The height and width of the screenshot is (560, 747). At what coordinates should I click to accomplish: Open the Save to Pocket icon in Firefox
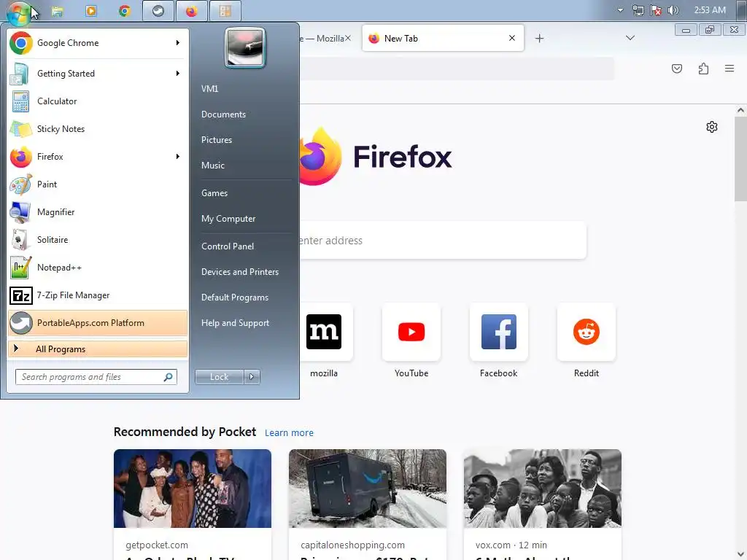pyautogui.click(x=676, y=69)
